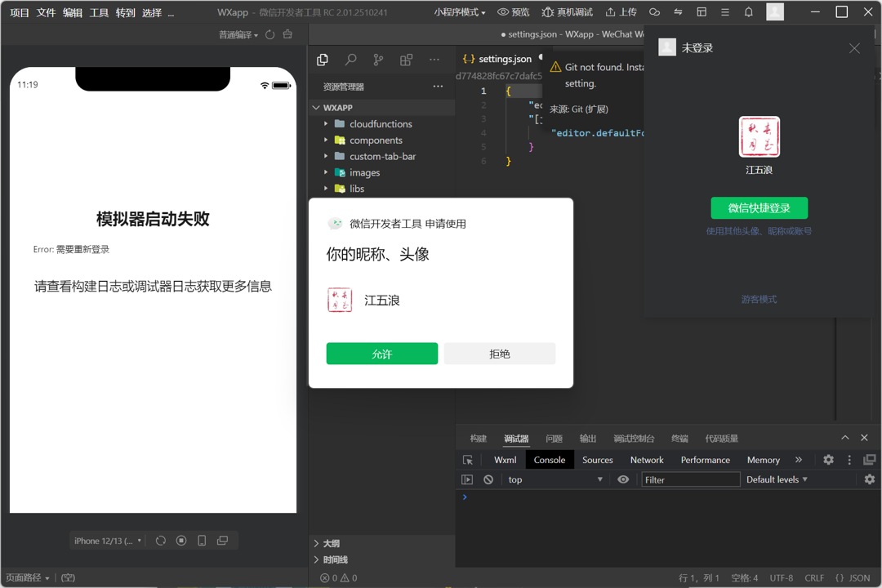
Task: Switch to the Network tab
Action: [x=647, y=461]
